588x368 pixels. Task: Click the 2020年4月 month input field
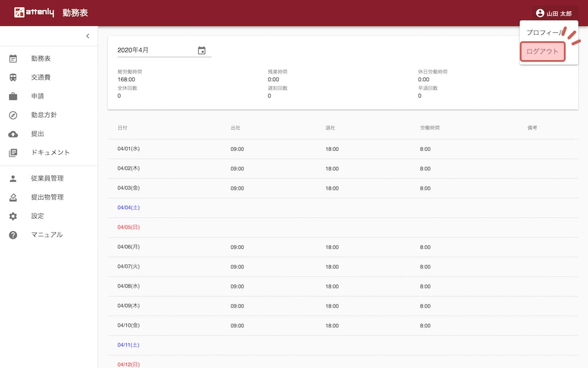[156, 51]
